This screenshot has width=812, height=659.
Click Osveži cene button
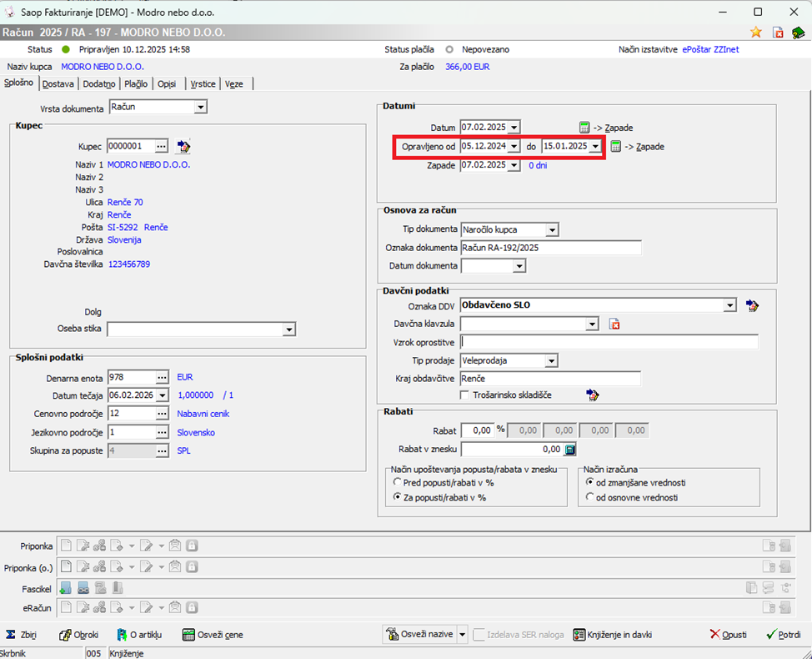[x=213, y=635]
